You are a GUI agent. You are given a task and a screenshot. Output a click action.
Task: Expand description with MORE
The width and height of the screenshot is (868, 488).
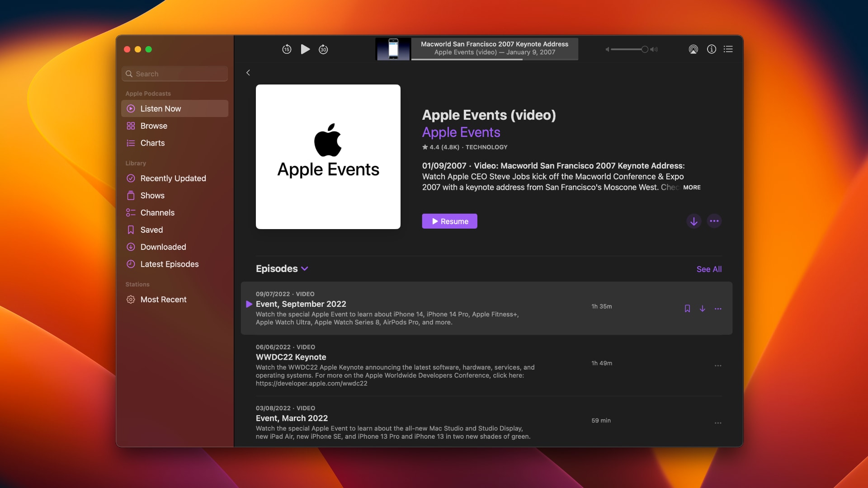pyautogui.click(x=692, y=187)
